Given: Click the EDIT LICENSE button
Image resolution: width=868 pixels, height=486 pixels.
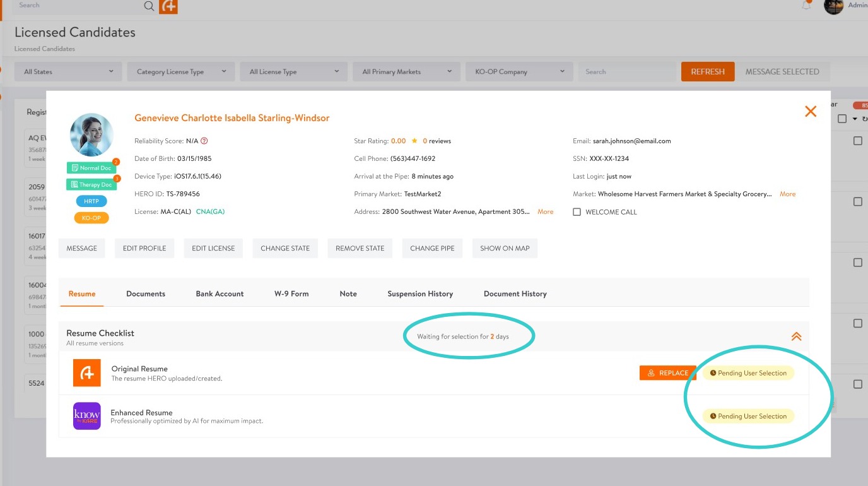Looking at the screenshot, I should click(213, 248).
